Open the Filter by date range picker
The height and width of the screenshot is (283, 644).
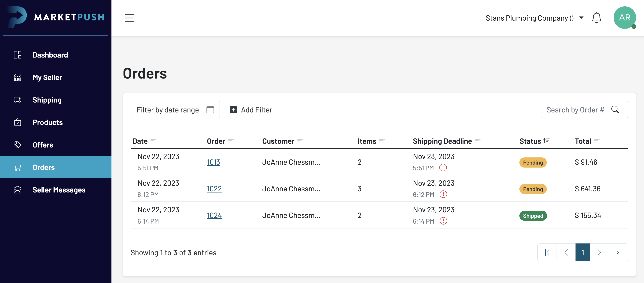(x=168, y=110)
